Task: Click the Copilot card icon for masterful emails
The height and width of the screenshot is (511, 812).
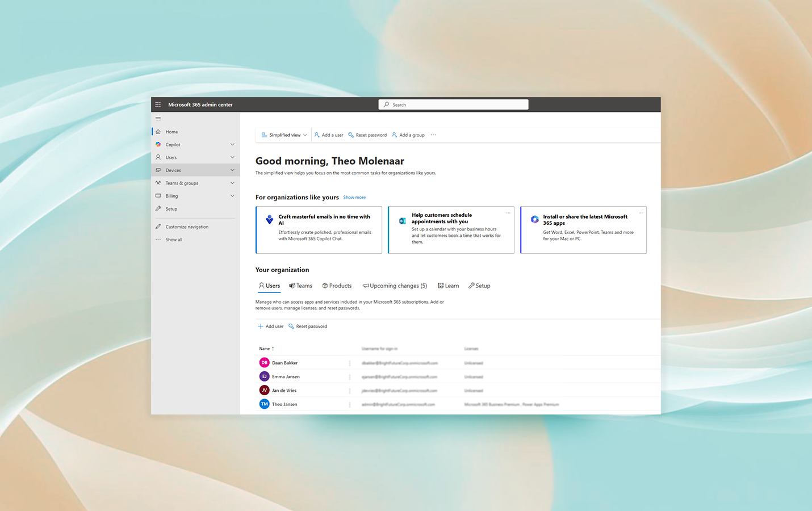Action: pos(270,219)
